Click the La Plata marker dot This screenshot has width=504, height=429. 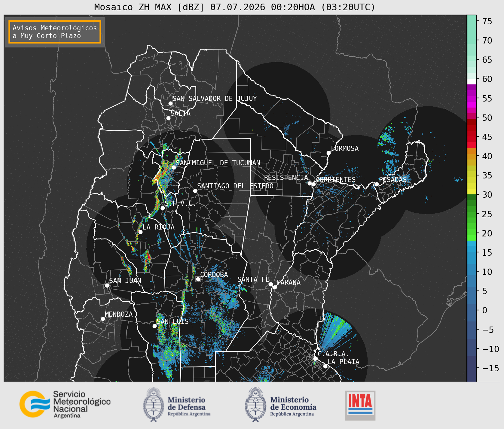(325, 366)
